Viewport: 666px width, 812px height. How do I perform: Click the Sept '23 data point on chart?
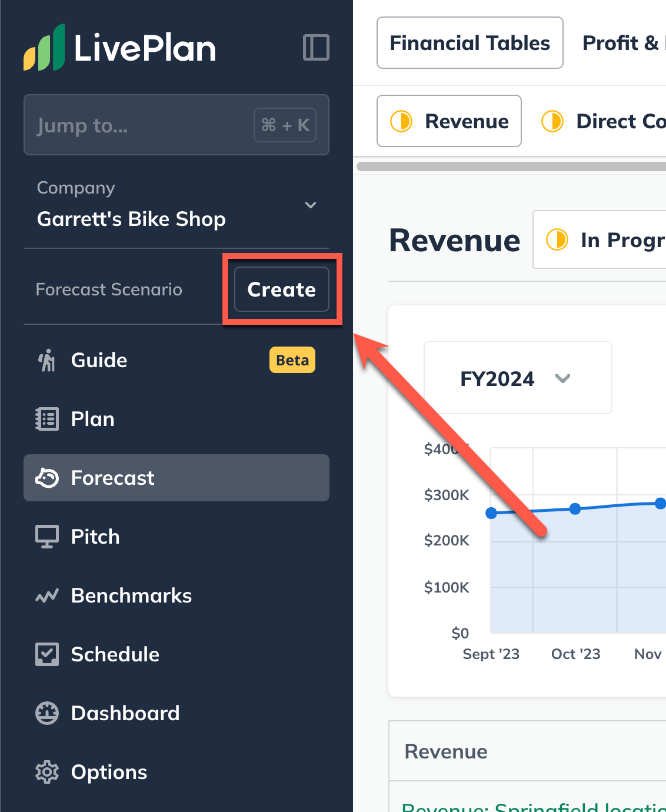(x=491, y=513)
